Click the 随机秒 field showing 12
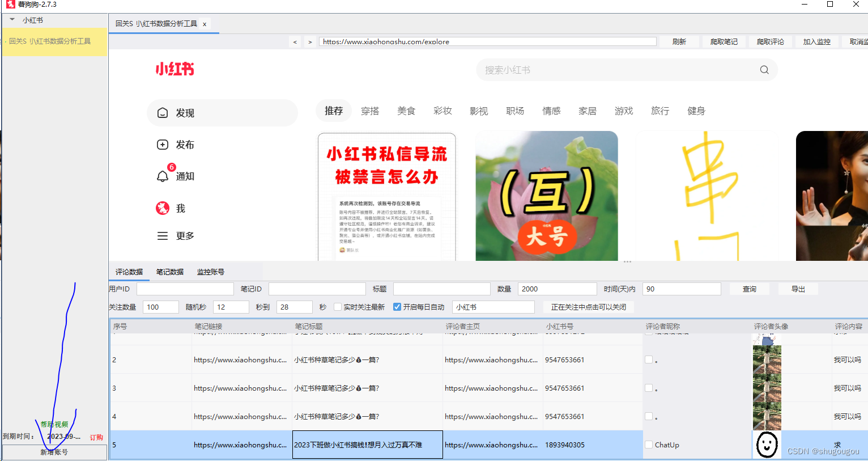This screenshot has height=461, width=868. [x=231, y=307]
